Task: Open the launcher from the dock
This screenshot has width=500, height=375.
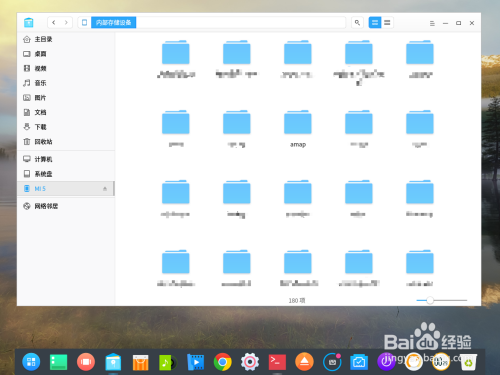Action: [31, 362]
